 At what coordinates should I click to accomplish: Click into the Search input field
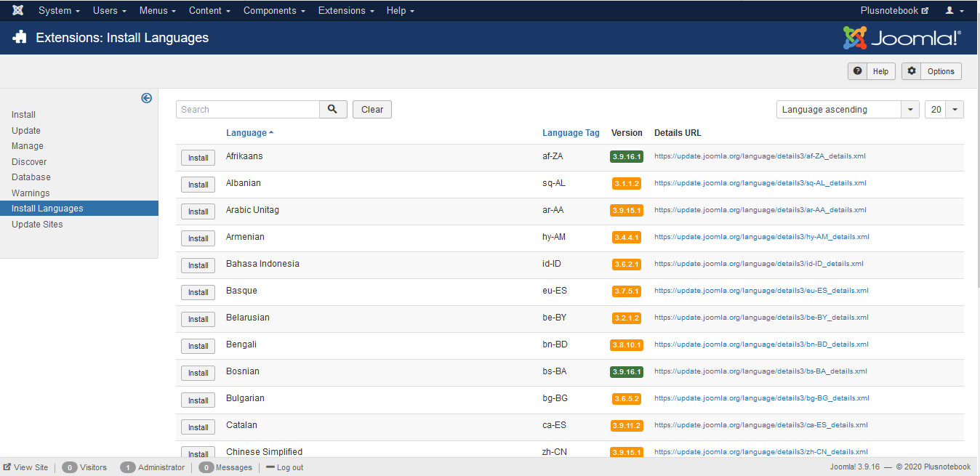tap(248, 110)
